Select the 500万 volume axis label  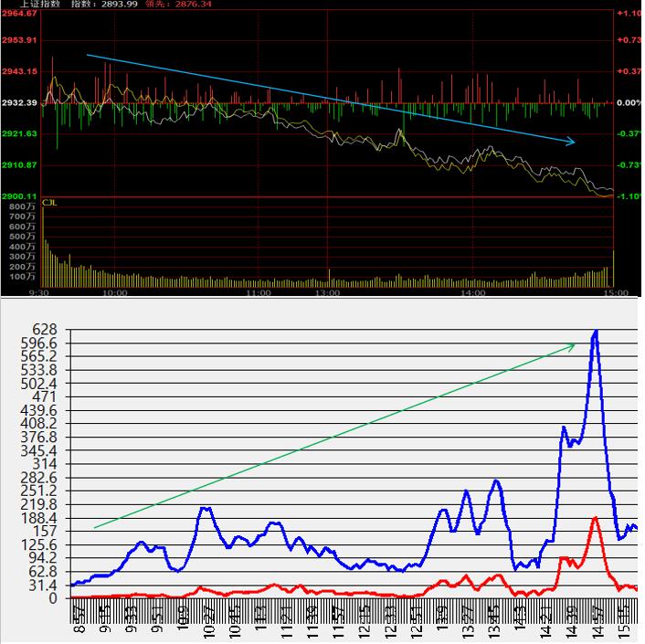coord(22,237)
